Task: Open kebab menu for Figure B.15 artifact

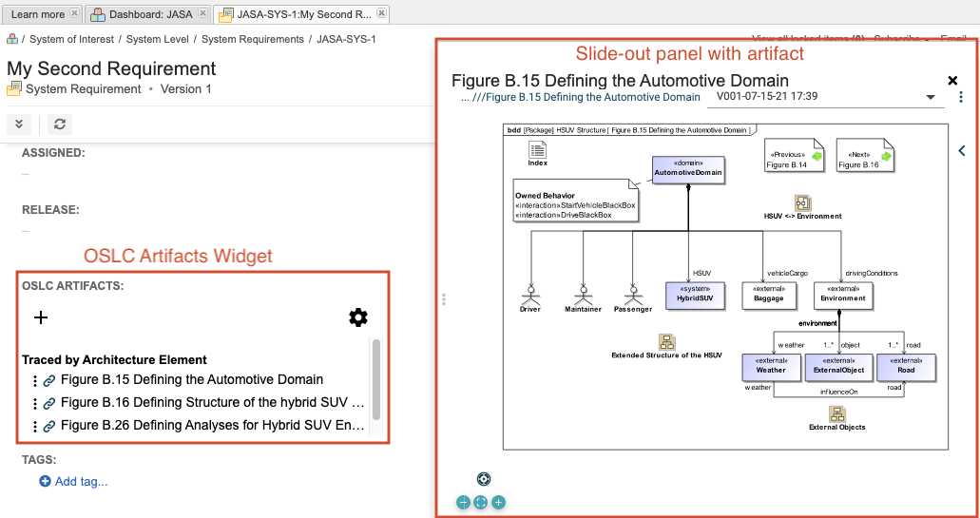Action: click(x=35, y=380)
